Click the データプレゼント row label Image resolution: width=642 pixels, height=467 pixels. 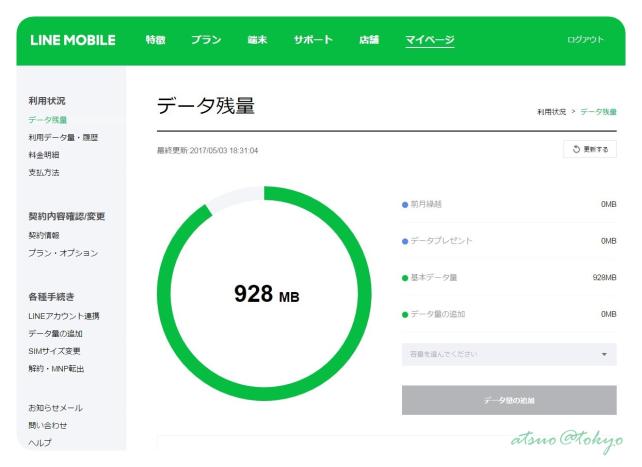pos(441,241)
